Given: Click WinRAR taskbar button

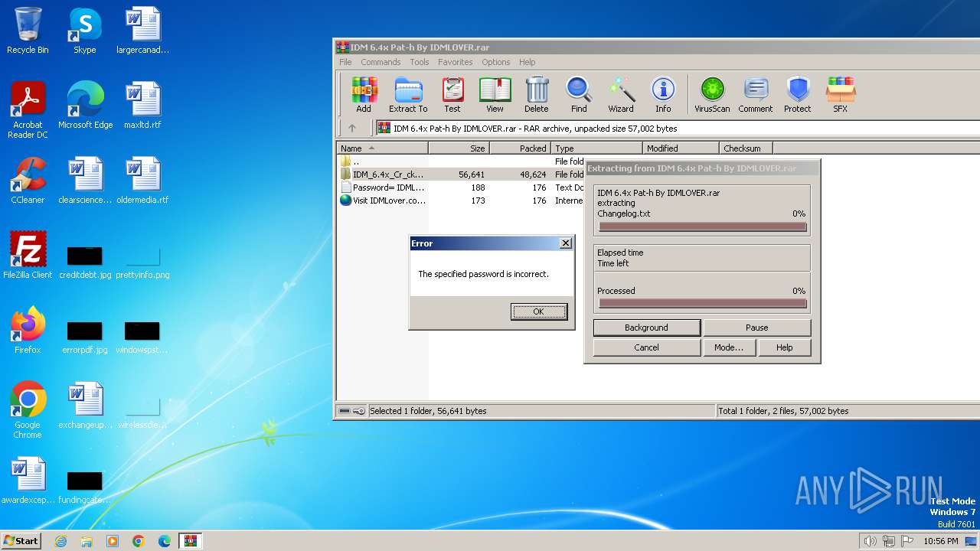Looking at the screenshot, I should click(x=190, y=541).
